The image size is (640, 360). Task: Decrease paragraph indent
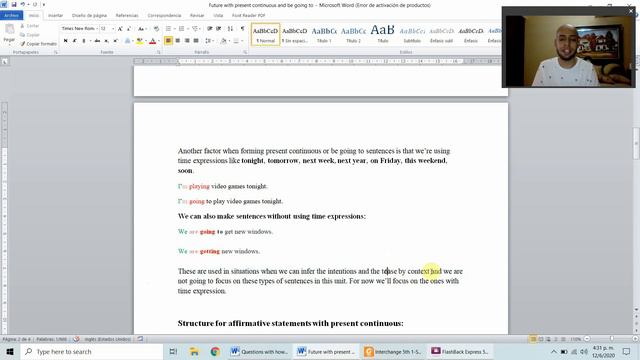point(210,29)
